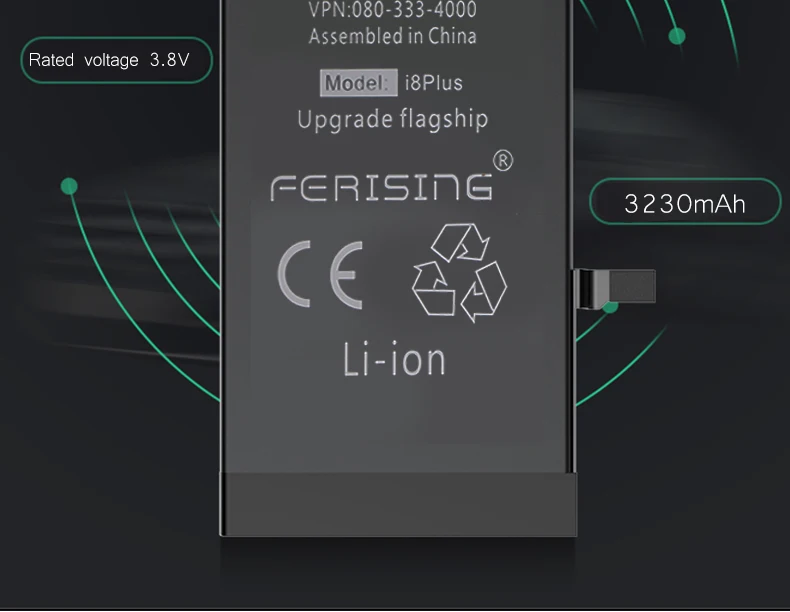
Task: Click the Assembled in China line
Action: coord(392,37)
